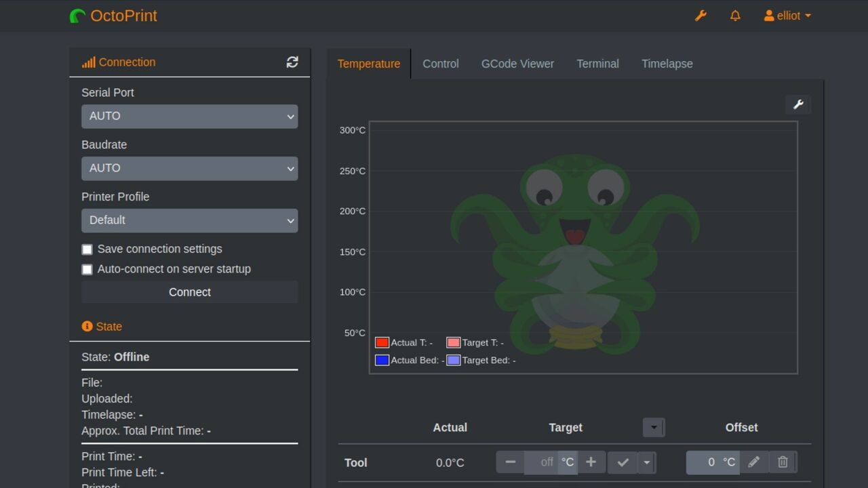Decrease tool target temperature with the minus icon
The image size is (868, 488).
pos(510,462)
